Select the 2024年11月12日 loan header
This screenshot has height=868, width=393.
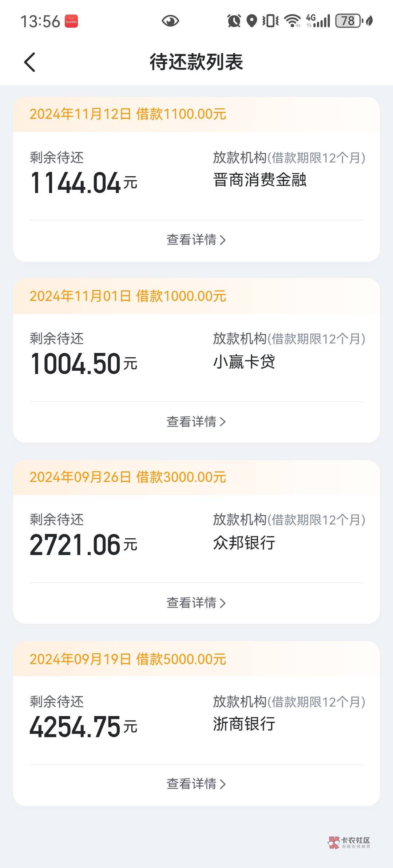pyautogui.click(x=128, y=114)
